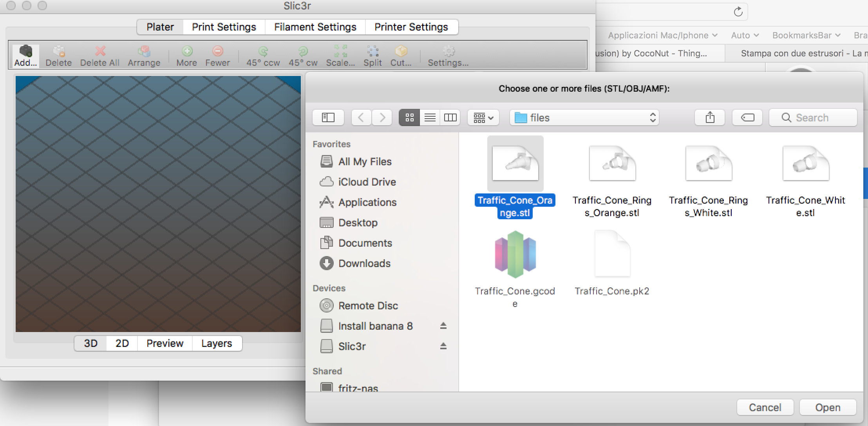The width and height of the screenshot is (868, 426).
Task: Open the Print Settings tab
Action: pyautogui.click(x=224, y=27)
